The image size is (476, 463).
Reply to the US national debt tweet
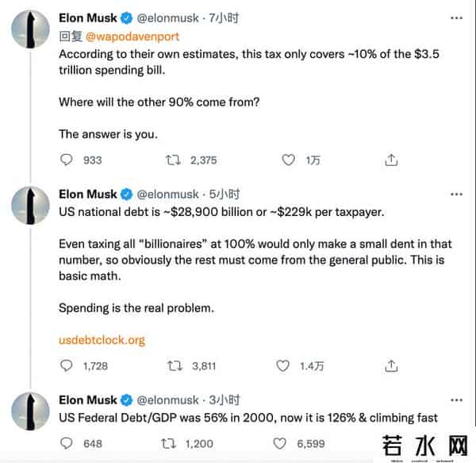67,365
